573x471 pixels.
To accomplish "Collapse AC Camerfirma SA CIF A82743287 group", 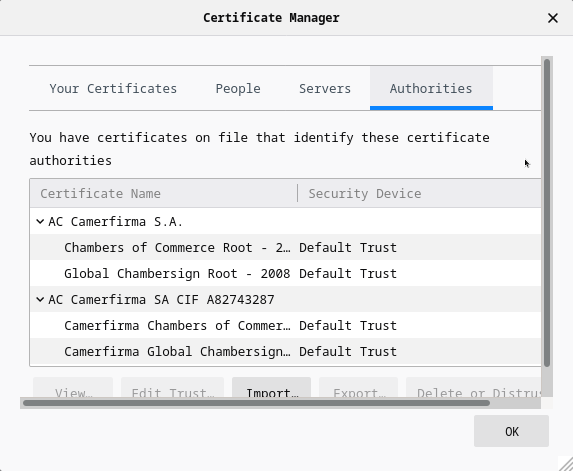I will [x=41, y=300].
